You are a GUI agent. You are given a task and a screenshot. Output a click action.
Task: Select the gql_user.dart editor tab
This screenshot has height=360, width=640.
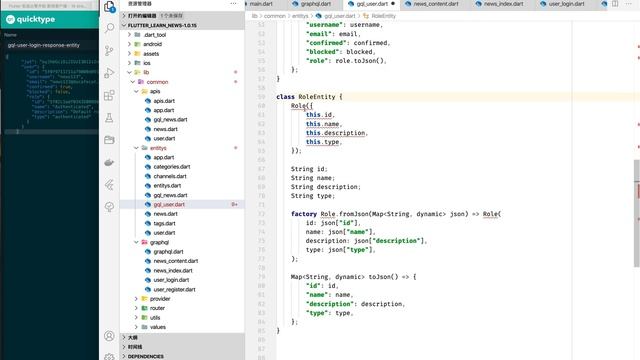[x=371, y=4]
